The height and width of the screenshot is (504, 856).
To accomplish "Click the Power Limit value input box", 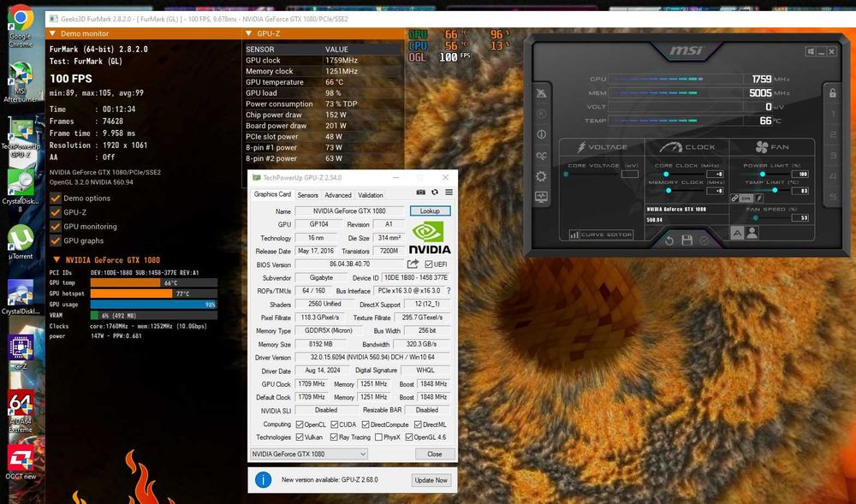I will tap(800, 174).
